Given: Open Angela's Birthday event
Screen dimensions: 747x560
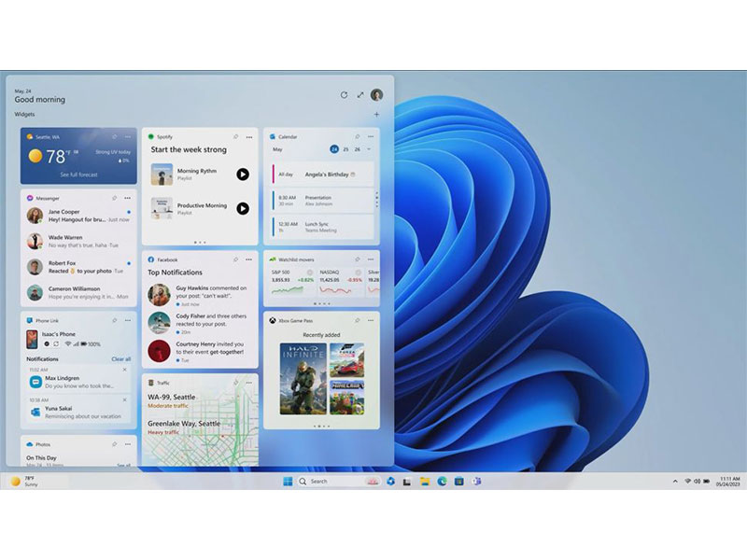Looking at the screenshot, I should tap(323, 175).
